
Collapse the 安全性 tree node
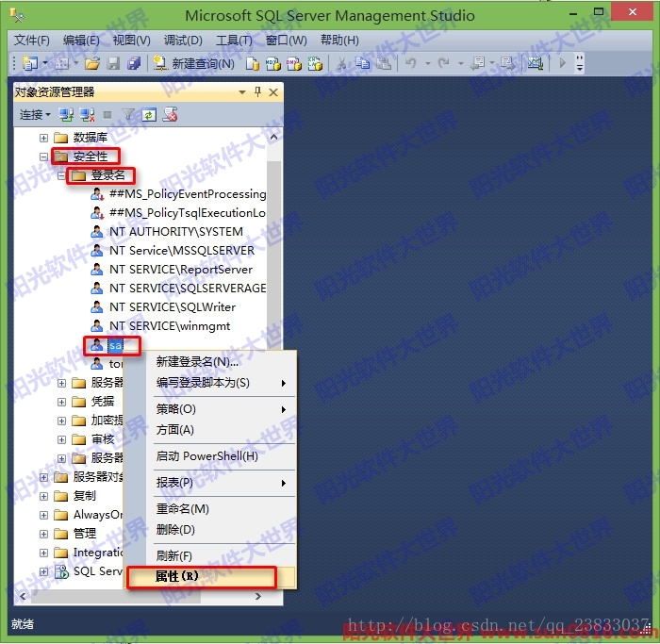pyautogui.click(x=43, y=157)
